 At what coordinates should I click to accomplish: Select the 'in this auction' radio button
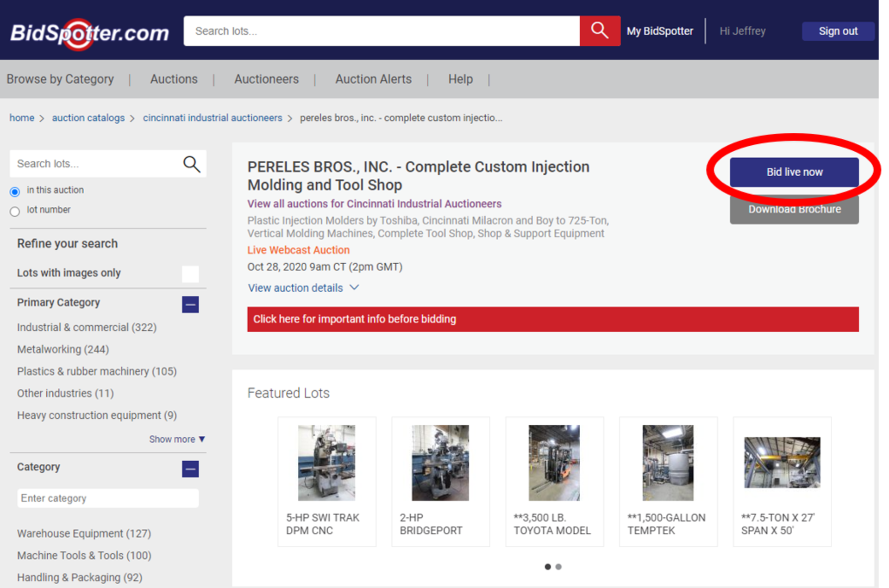coord(15,192)
